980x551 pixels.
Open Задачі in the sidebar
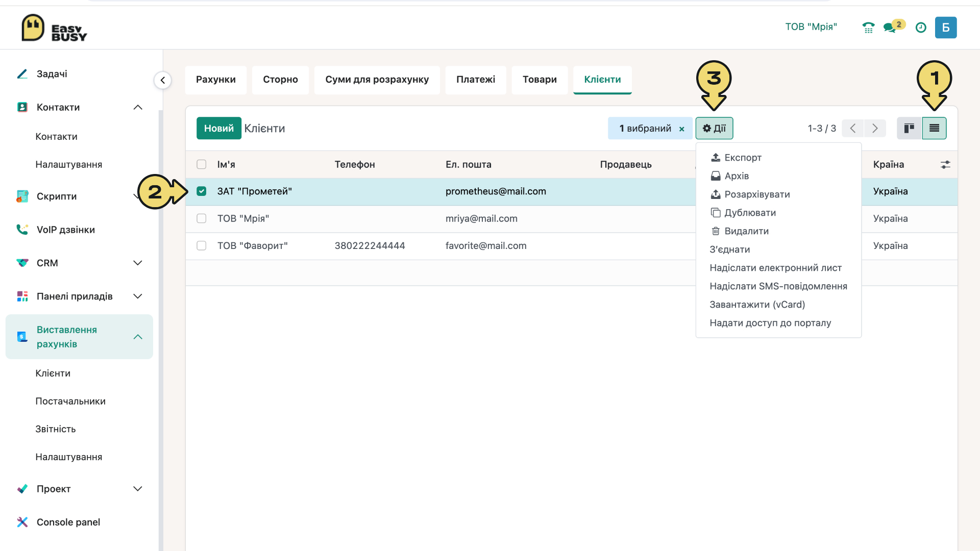pos(52,74)
